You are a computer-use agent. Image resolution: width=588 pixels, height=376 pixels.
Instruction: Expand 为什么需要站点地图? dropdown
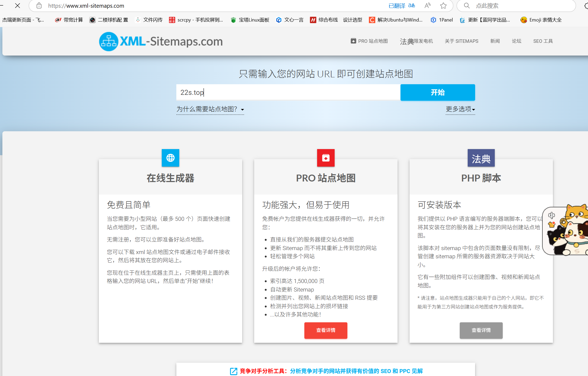pos(210,109)
